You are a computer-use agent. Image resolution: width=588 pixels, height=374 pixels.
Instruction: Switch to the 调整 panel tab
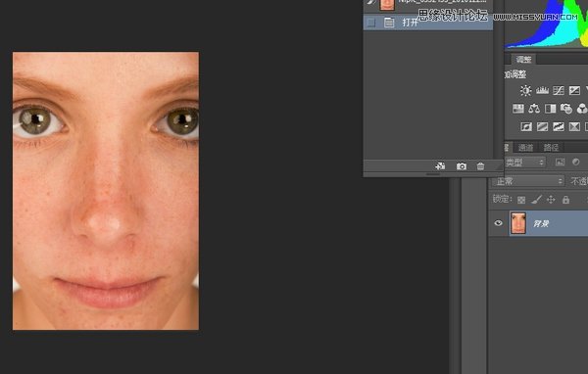click(523, 59)
